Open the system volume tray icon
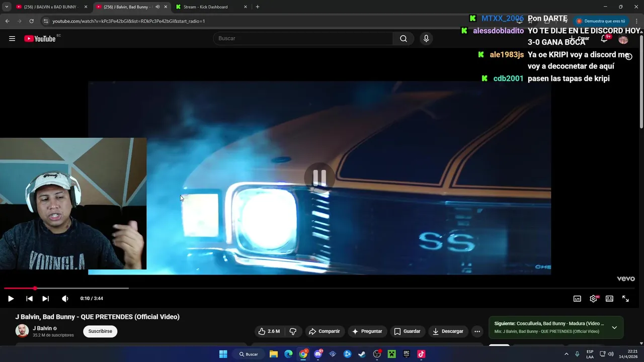The image size is (644, 362). pyautogui.click(x=611, y=354)
